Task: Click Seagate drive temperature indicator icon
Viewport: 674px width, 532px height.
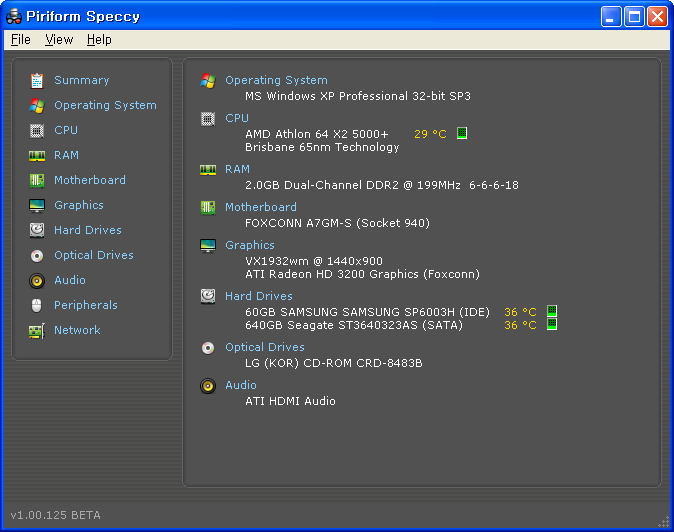Action: click(552, 324)
